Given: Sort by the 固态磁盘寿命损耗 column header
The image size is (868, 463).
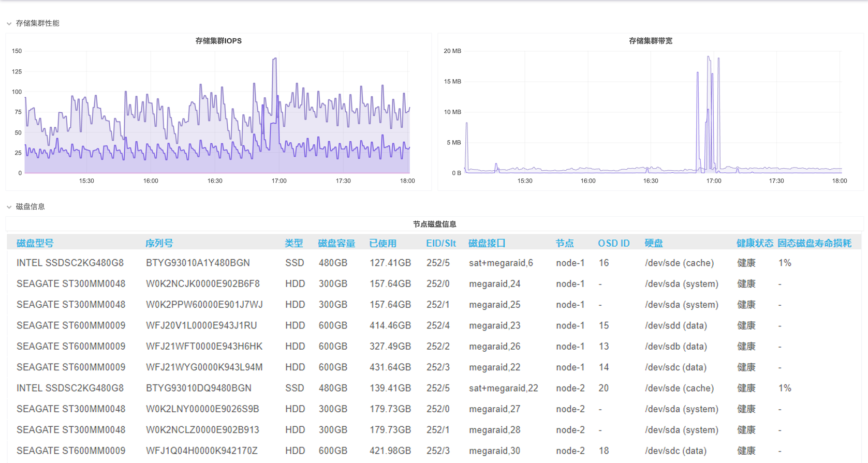Looking at the screenshot, I should (x=814, y=243).
